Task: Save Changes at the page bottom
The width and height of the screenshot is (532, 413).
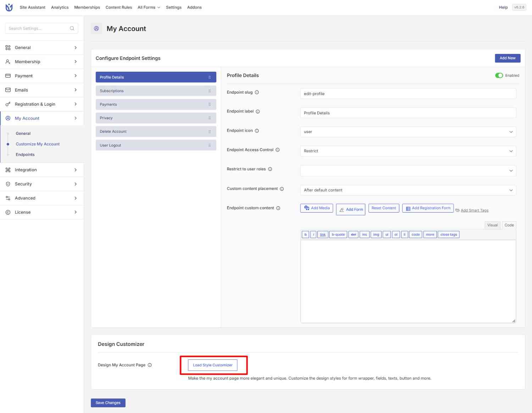Action: 108,403
